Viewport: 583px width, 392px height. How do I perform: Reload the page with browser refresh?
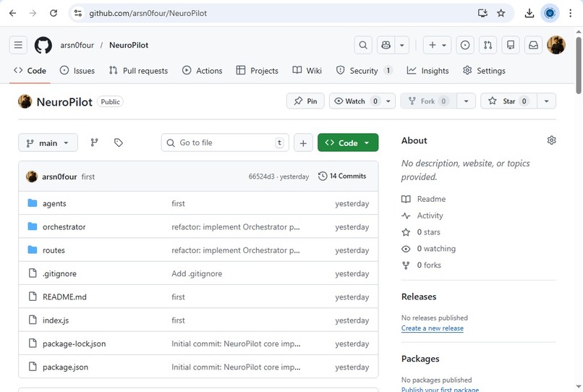tap(54, 13)
